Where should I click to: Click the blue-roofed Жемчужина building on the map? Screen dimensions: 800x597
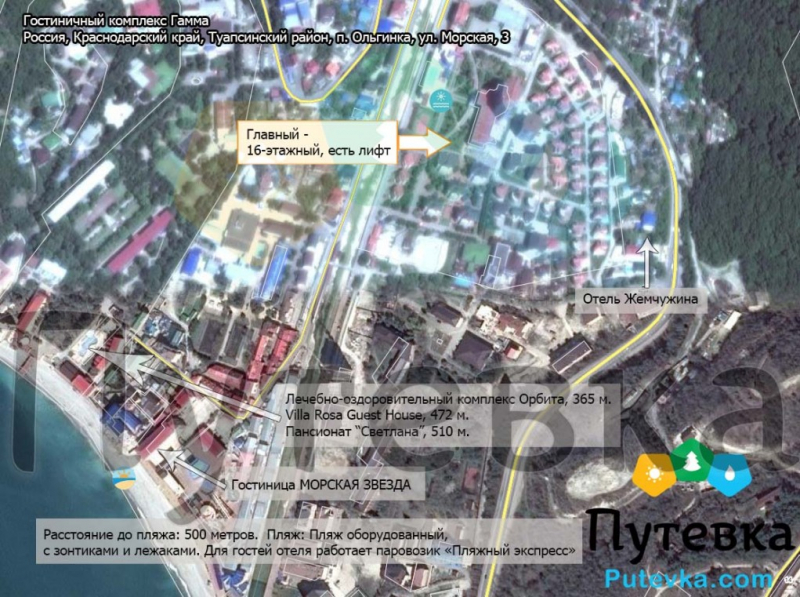coord(649,220)
